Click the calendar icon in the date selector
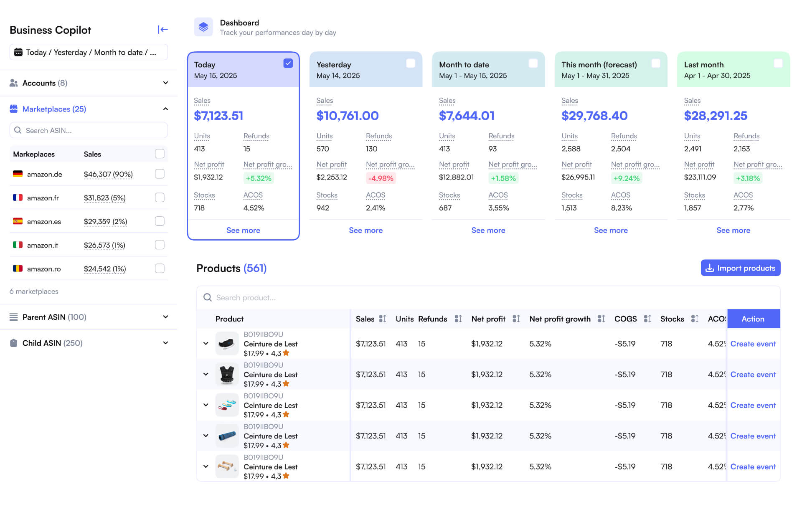This screenshot has width=802, height=532. (x=18, y=53)
